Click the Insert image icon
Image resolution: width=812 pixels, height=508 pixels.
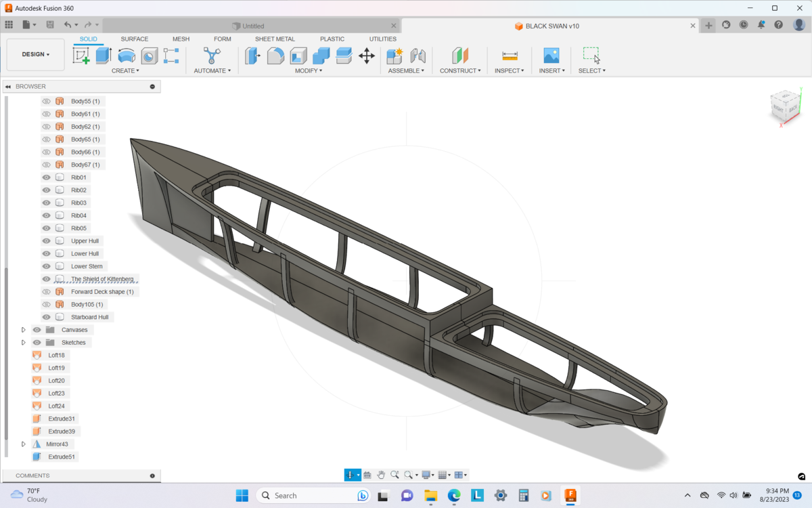point(551,56)
